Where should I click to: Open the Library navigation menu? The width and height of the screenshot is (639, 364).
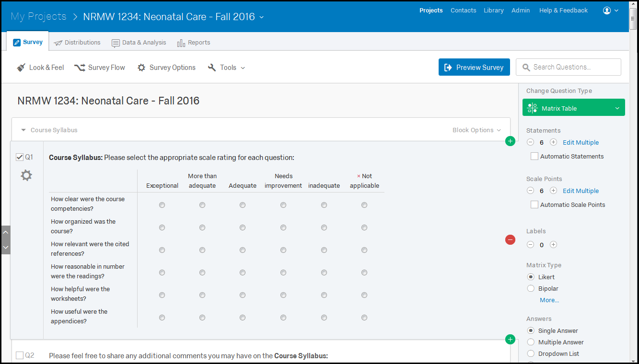pyautogui.click(x=493, y=10)
